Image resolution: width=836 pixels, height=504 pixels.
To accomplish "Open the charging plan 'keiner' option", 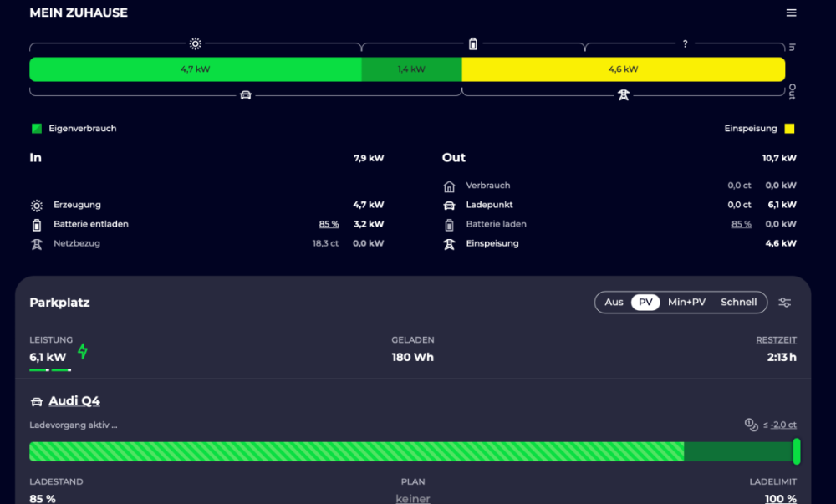I will 412,498.
